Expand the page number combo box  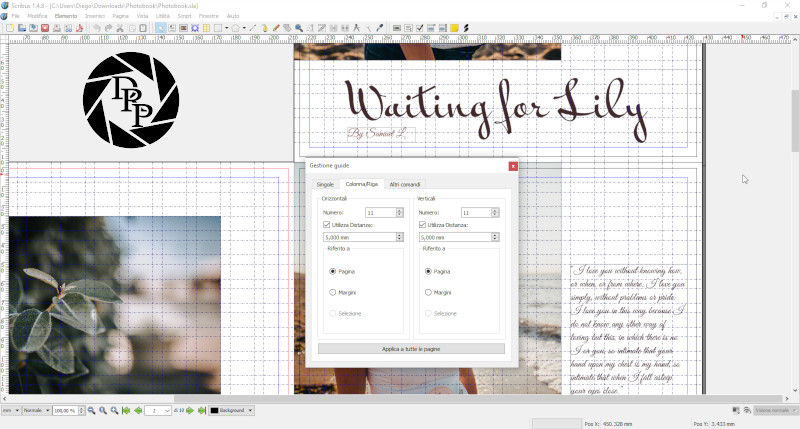pos(169,411)
